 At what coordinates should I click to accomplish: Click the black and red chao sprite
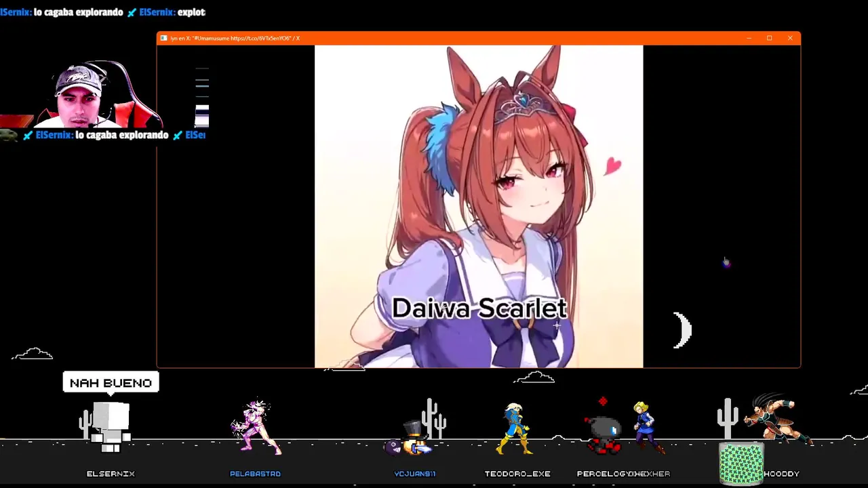[603, 434]
